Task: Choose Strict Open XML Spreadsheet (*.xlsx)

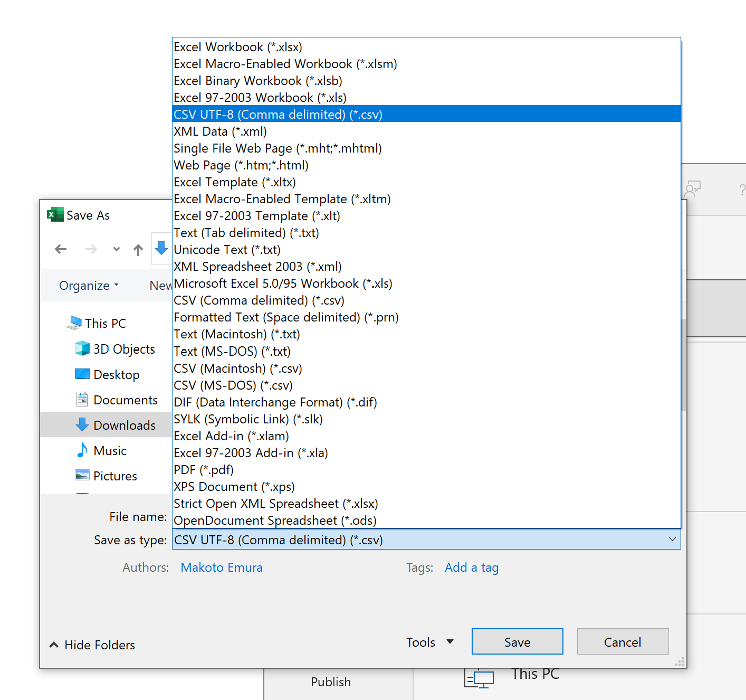Action: click(426, 504)
